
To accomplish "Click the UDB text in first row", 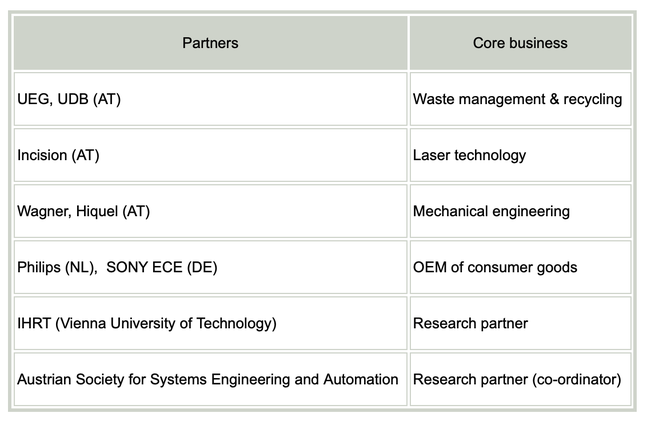I will click(73, 99).
